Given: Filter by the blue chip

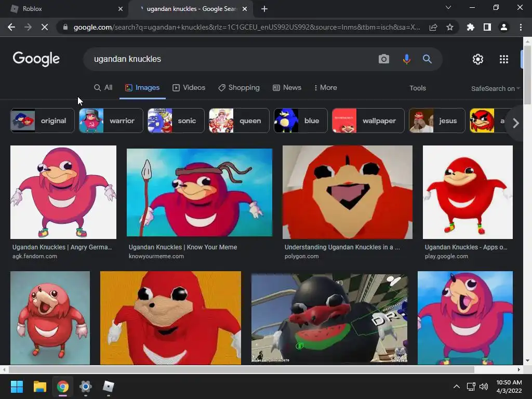Looking at the screenshot, I should 301,121.
